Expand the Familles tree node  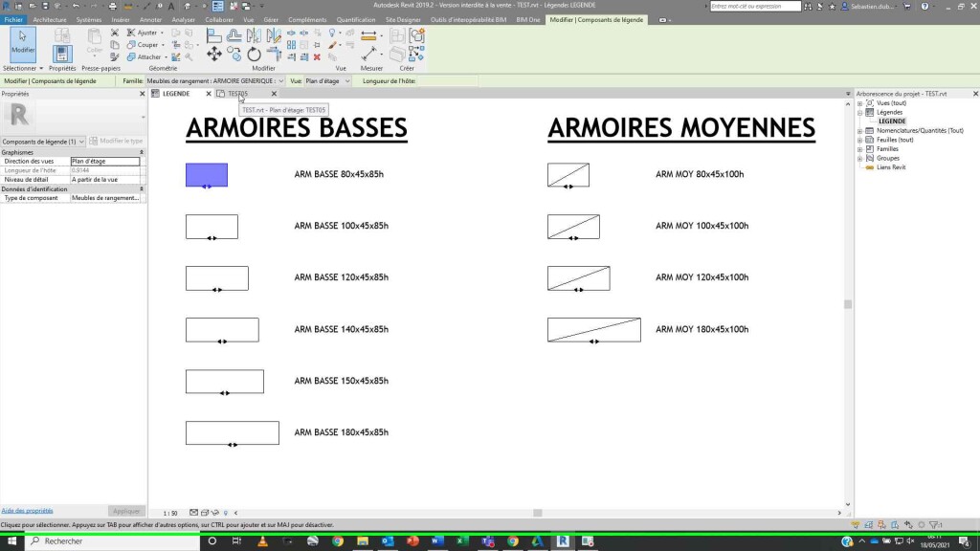860,148
